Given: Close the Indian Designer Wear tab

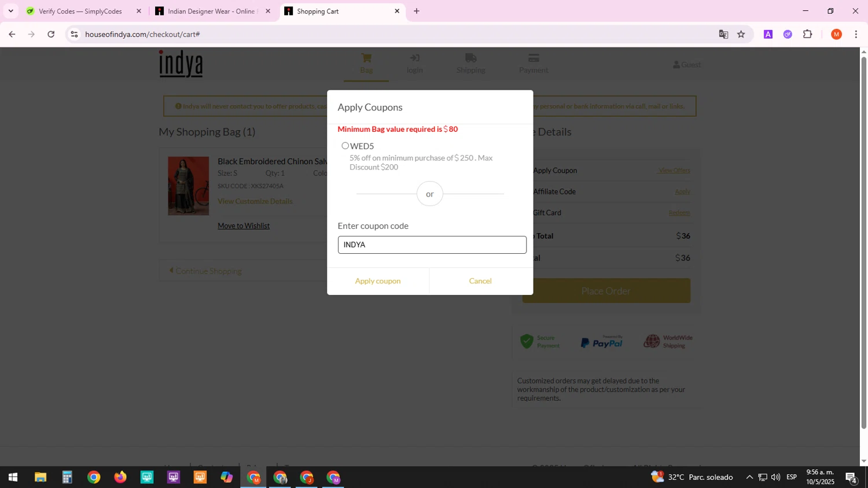Looking at the screenshot, I should (267, 11).
